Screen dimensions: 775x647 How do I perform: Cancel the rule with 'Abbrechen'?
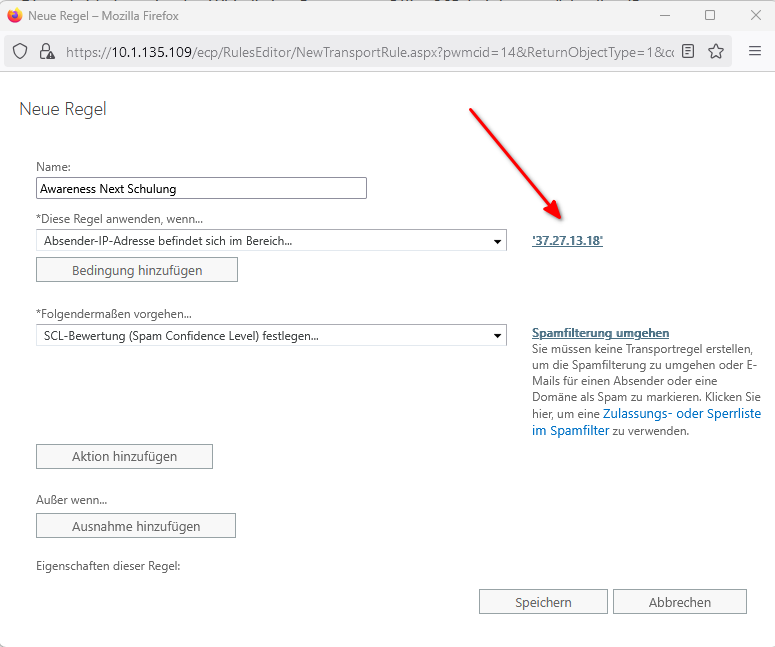tap(679, 602)
